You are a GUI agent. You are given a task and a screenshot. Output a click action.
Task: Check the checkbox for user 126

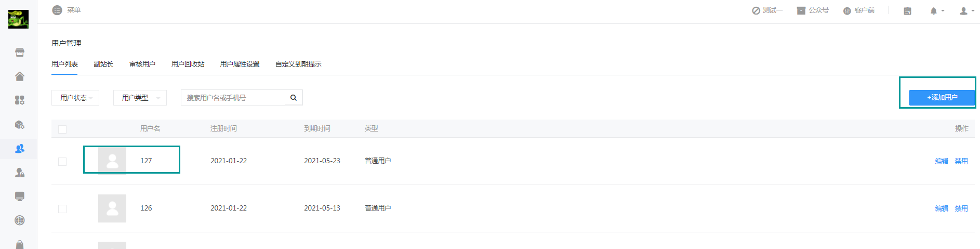tap(62, 209)
